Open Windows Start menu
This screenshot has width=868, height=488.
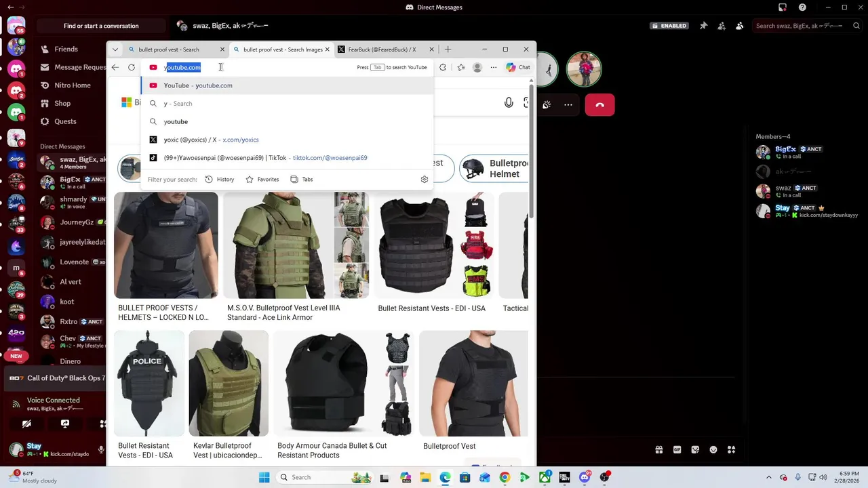264,477
